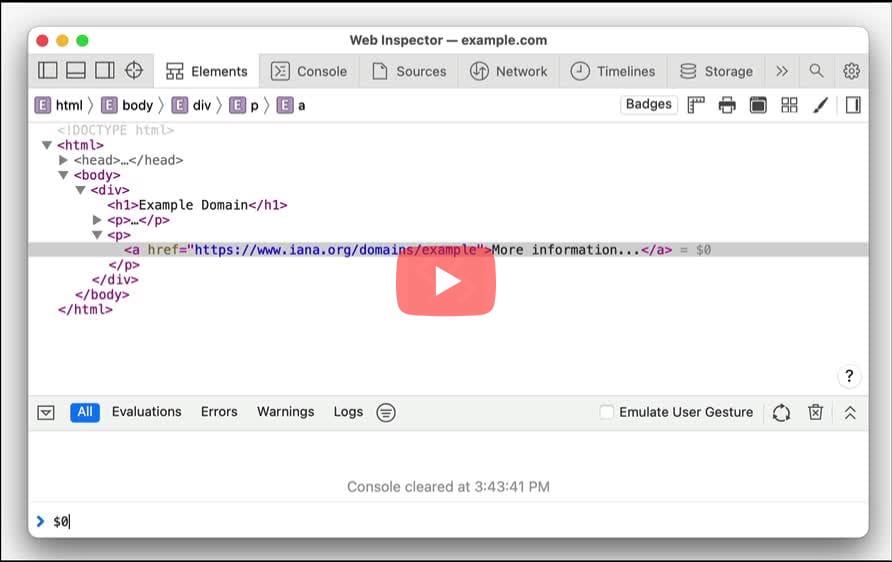This screenshot has height=562, width=892.
Task: Show more tabs with double chevron
Action: tap(782, 71)
